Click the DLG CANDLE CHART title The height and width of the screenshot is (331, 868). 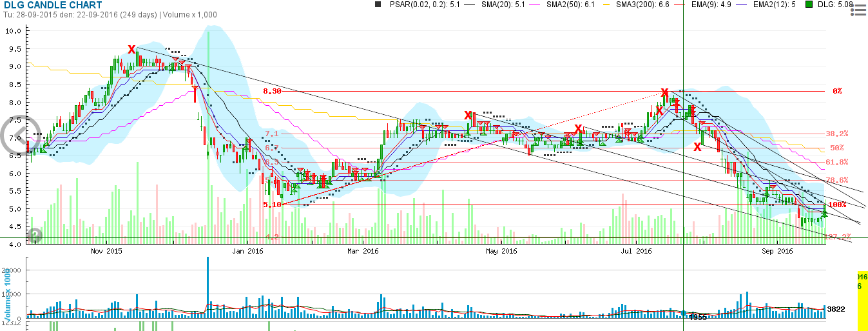point(52,5)
